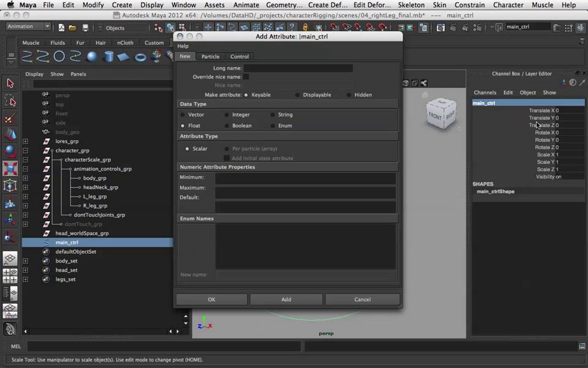Cancel the Add Attribute dialog
The width and height of the screenshot is (588, 368).
click(362, 300)
